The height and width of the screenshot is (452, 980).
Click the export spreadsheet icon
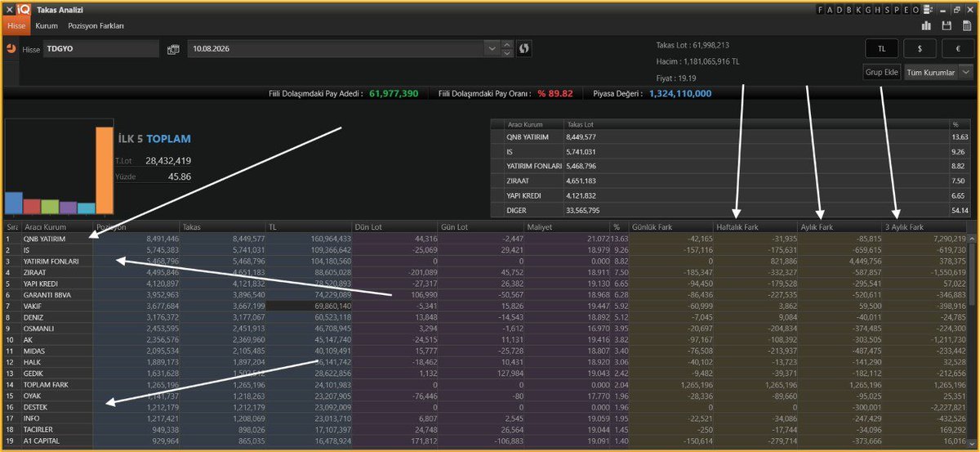[967, 26]
